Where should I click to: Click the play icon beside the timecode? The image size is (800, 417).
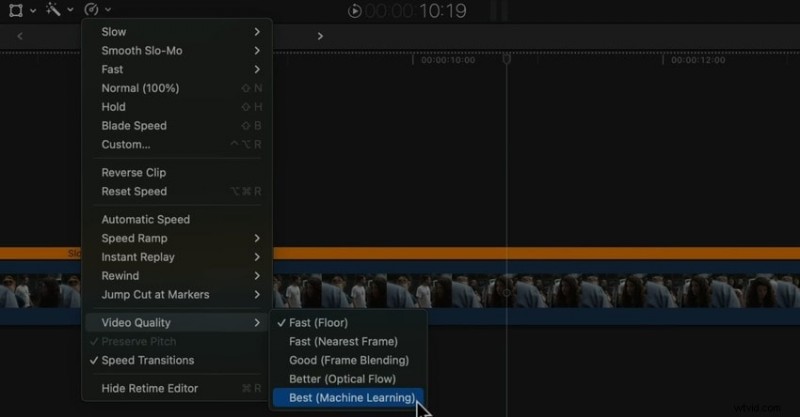click(x=355, y=11)
